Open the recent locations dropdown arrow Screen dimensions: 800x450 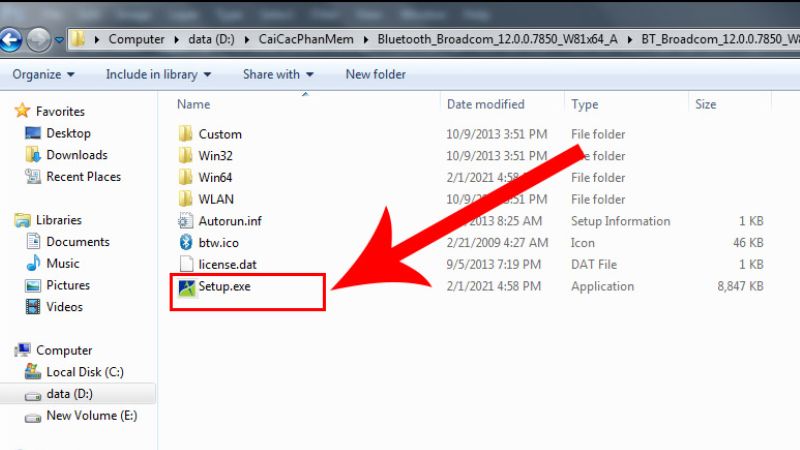(59, 40)
